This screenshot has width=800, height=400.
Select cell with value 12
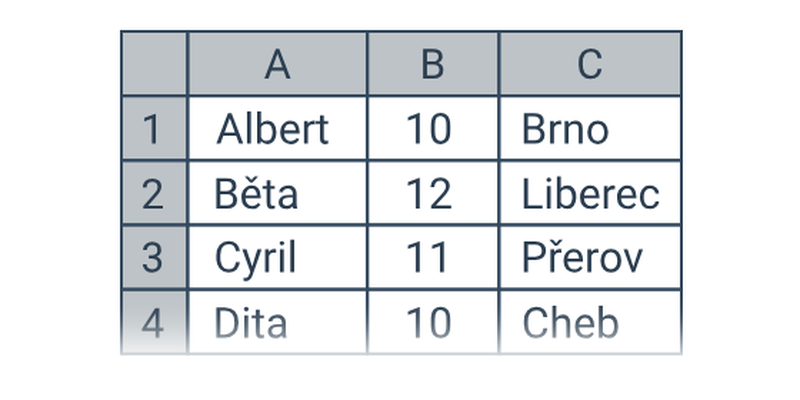432,193
